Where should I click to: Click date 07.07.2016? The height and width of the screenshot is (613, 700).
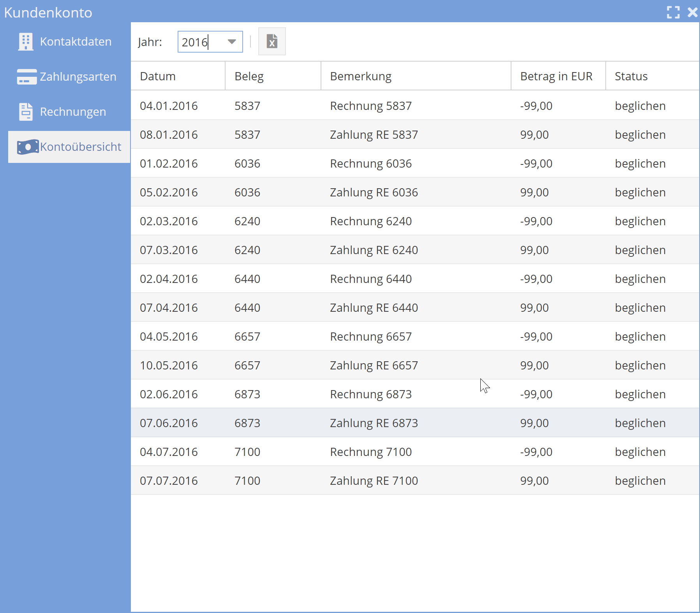click(x=169, y=481)
